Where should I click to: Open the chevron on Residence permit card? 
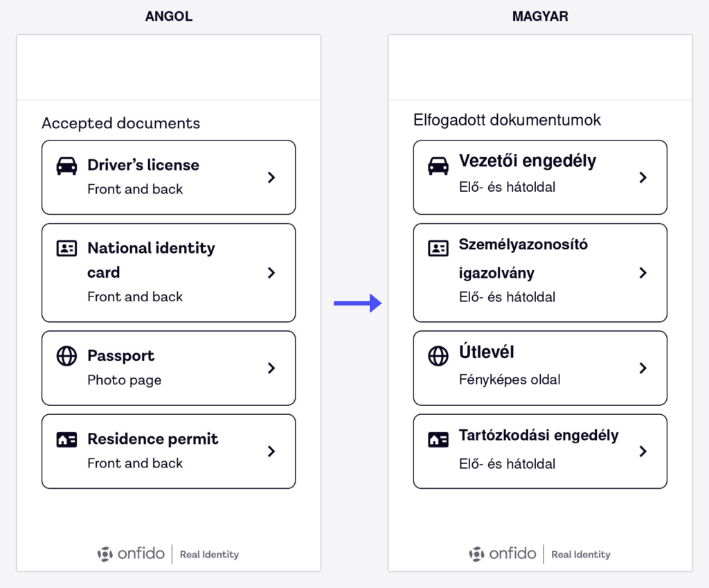point(271,452)
